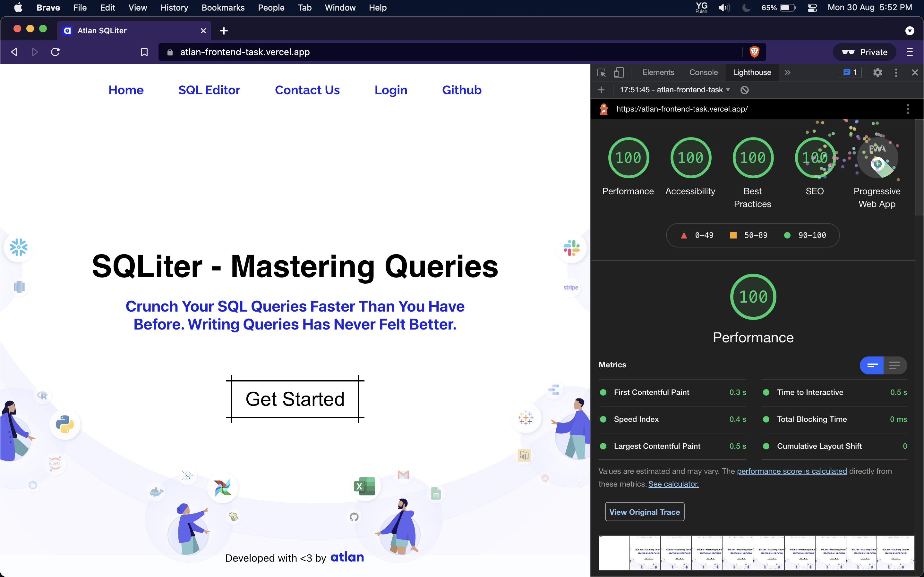Screen dimensions: 924x577
Task: Switch metrics to expanded text view
Action: pyautogui.click(x=894, y=365)
